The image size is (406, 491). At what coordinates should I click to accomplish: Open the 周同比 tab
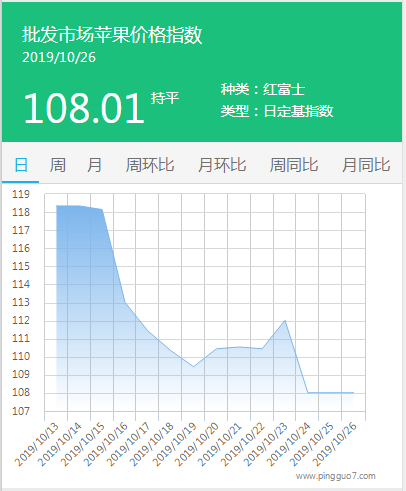294,165
